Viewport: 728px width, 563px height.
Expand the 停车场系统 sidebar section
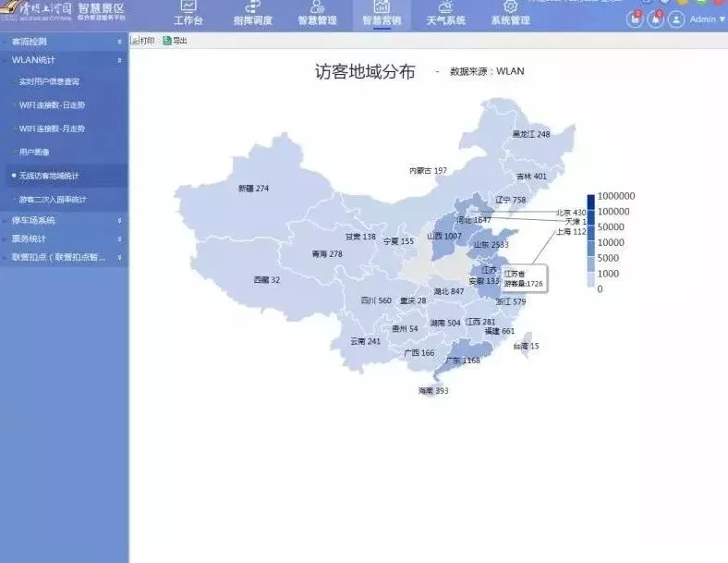tap(63, 220)
